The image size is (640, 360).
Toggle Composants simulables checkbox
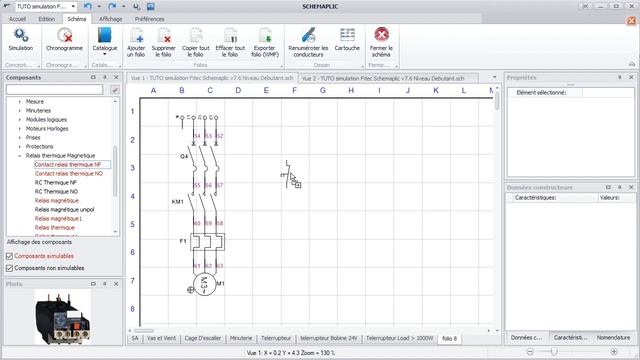tap(9, 256)
